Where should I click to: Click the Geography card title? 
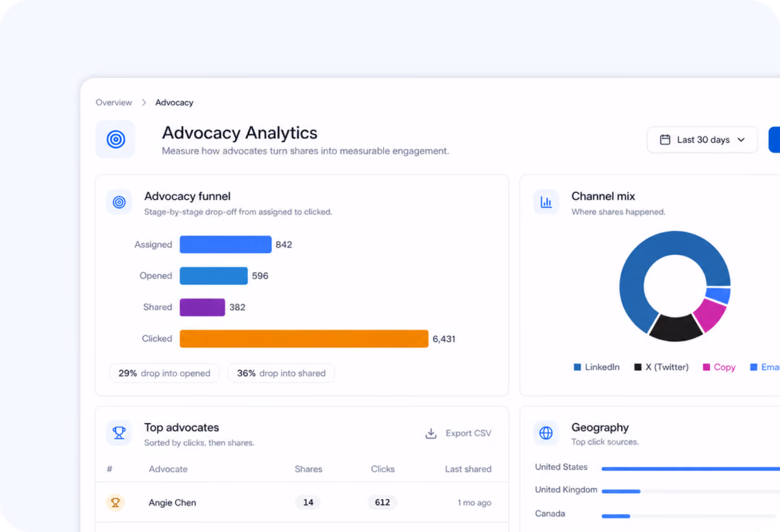[600, 428]
